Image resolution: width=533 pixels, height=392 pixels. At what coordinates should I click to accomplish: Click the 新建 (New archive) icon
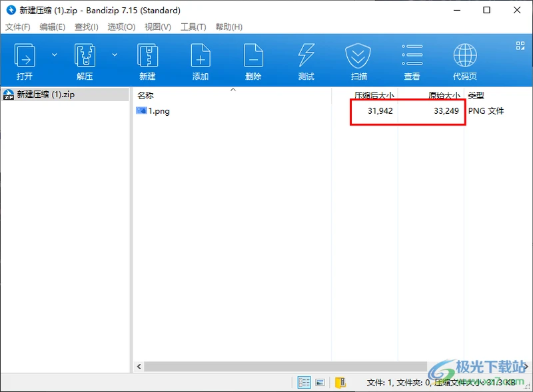pos(147,61)
